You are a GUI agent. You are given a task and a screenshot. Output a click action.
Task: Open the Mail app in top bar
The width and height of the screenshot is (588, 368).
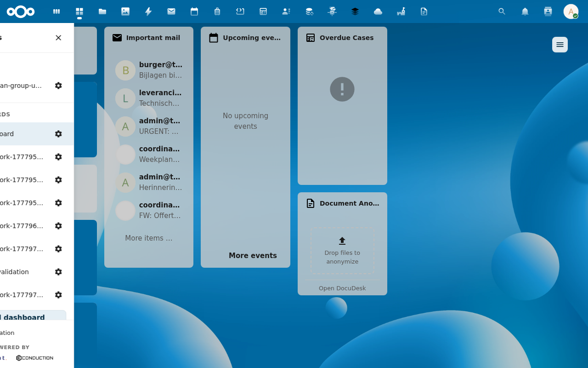(x=171, y=11)
